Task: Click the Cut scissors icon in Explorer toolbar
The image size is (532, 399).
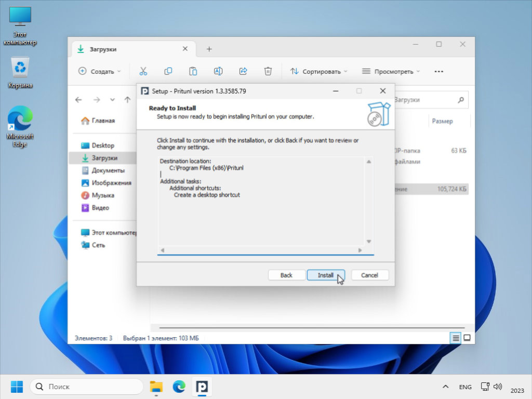Action: click(x=143, y=71)
